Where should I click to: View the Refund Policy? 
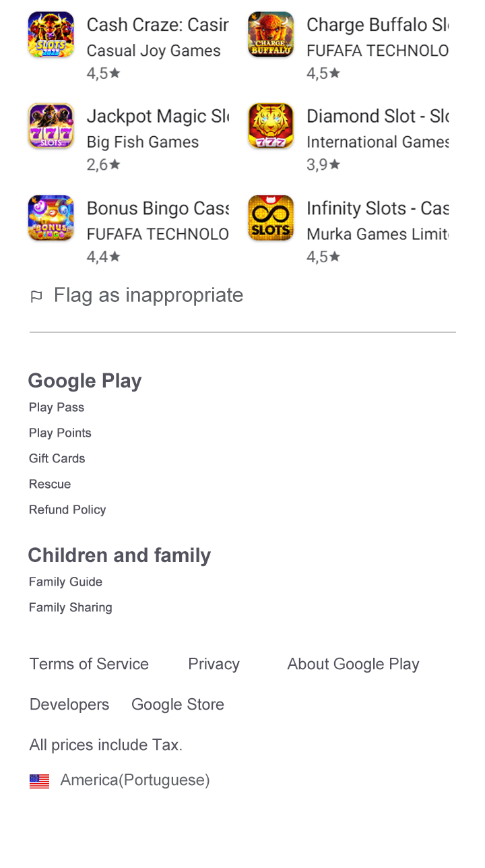[67, 509]
